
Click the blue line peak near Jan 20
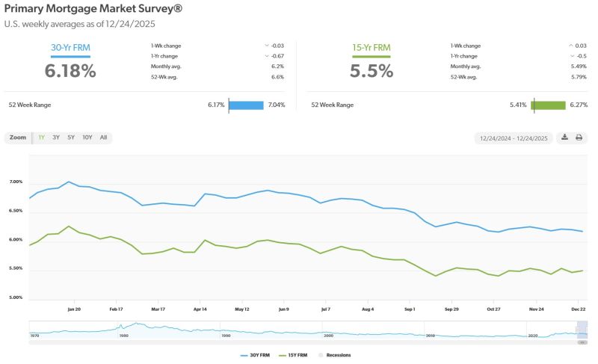click(x=69, y=182)
